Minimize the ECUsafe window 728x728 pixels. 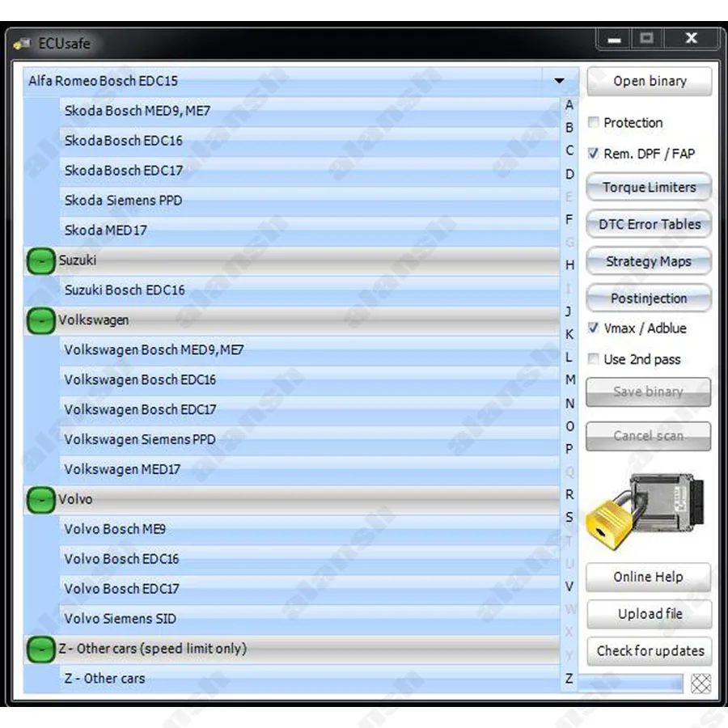tap(614, 39)
